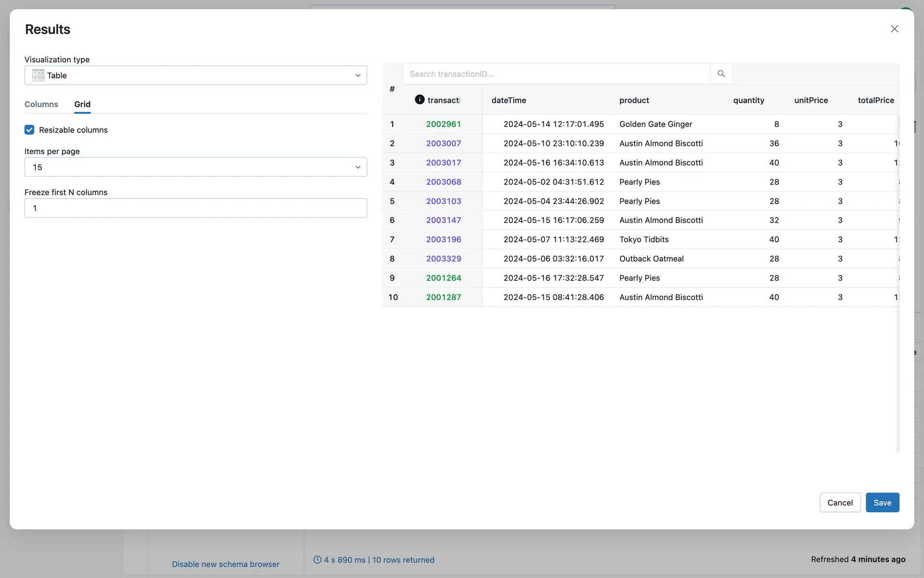924x578 pixels.
Task: Click the Cancel button
Action: tap(840, 502)
